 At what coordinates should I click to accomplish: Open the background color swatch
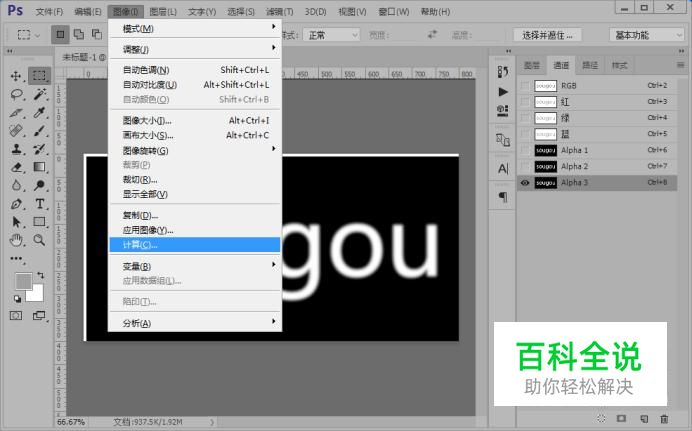[36, 294]
